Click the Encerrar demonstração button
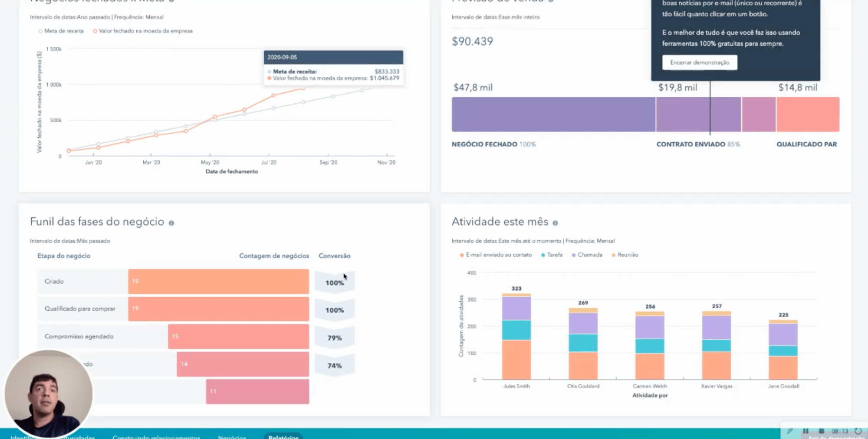The image size is (868, 439). tap(700, 62)
